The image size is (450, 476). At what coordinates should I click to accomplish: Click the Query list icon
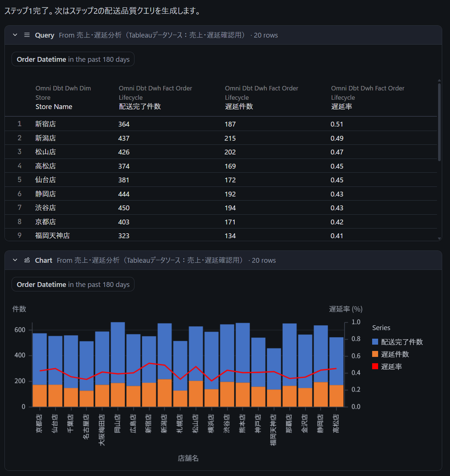click(27, 35)
